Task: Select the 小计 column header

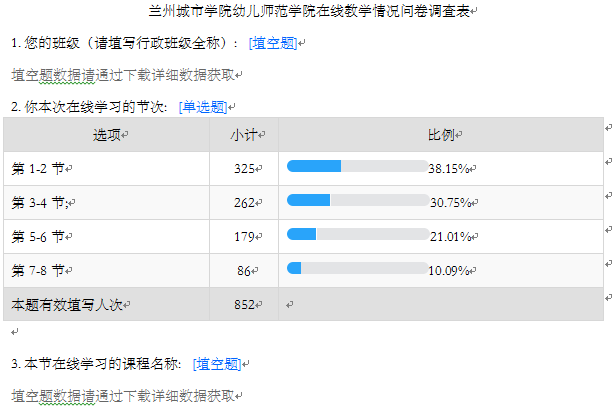Action: (x=244, y=135)
